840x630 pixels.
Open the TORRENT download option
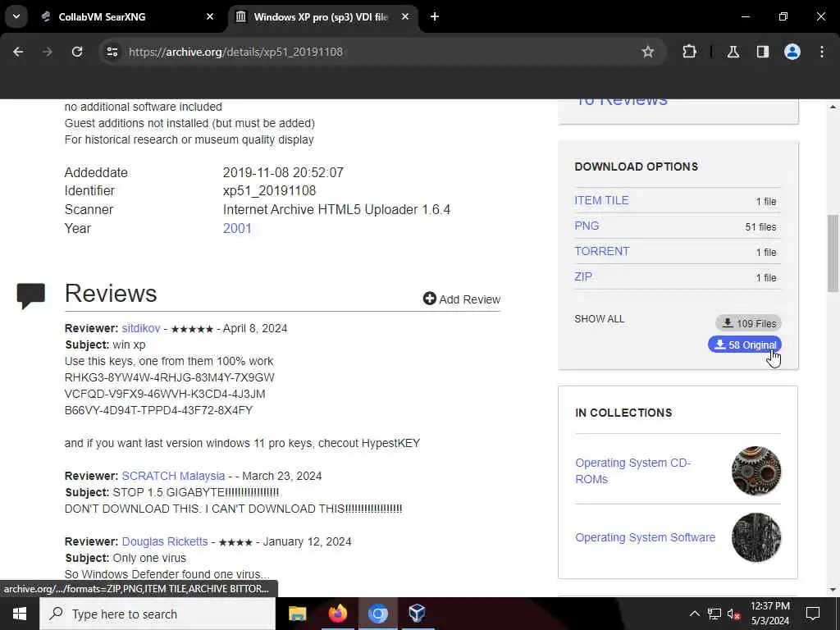point(601,251)
